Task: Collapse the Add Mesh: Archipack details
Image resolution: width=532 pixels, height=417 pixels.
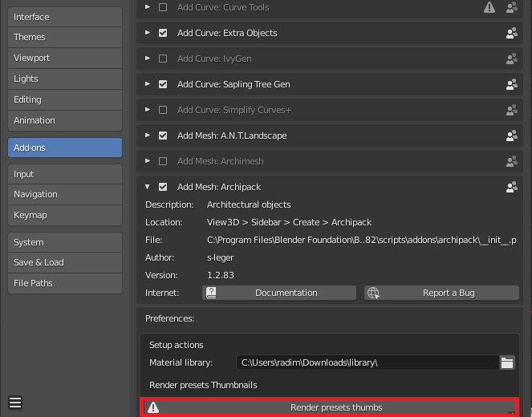Action: click(148, 188)
